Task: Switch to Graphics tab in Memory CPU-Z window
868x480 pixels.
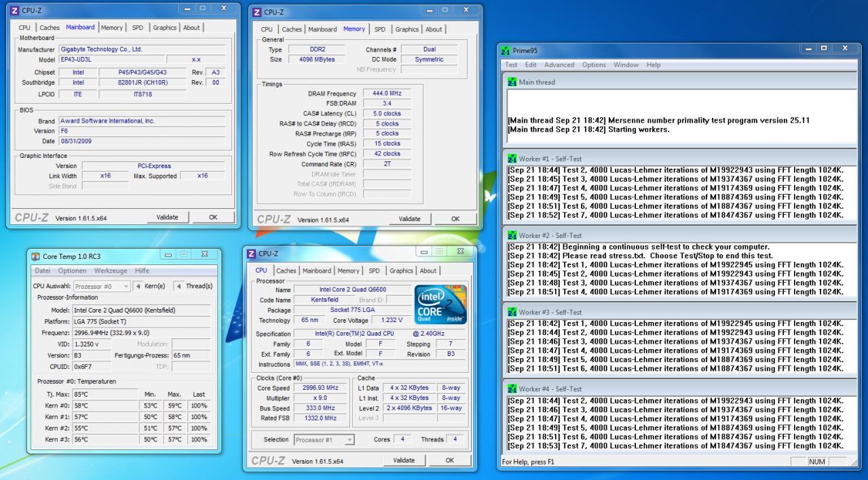Action: click(x=407, y=30)
